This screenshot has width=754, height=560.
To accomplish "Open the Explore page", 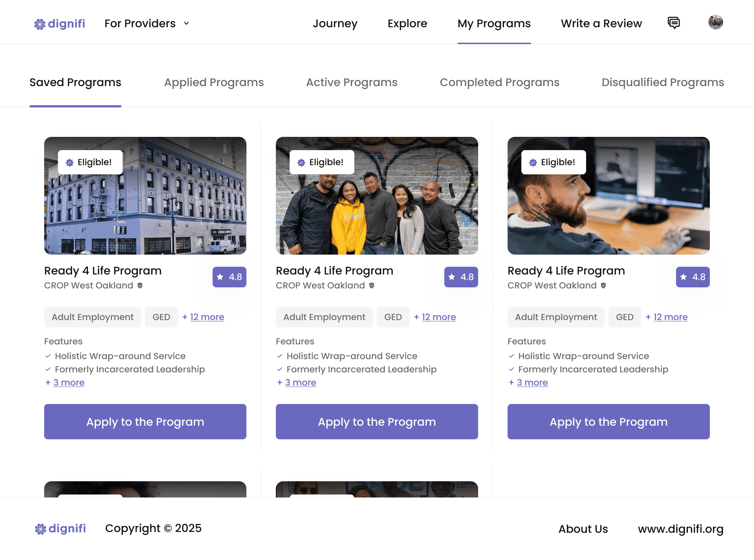I will pos(408,24).
